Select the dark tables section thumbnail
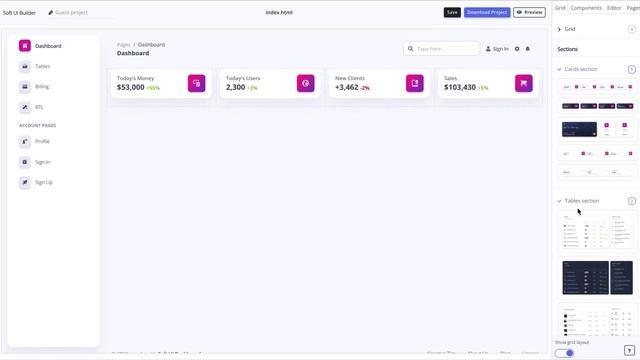Screen dimensions: 640x360 [598, 278]
